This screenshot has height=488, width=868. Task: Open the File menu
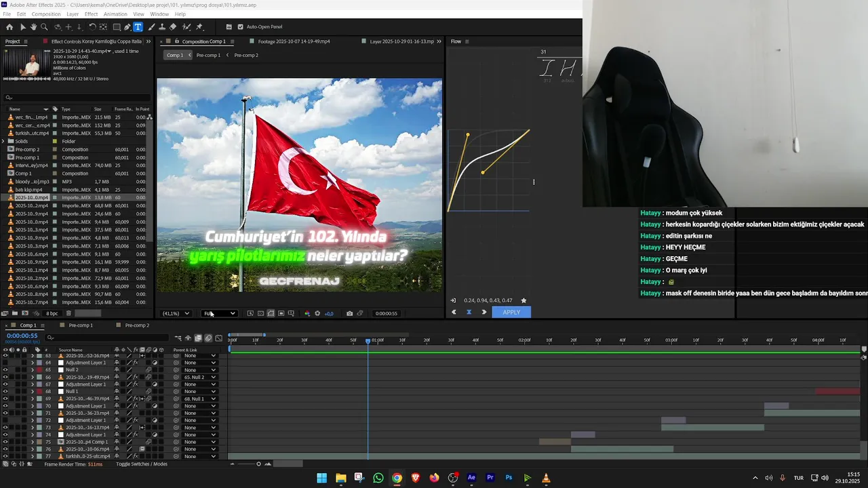(7, 14)
